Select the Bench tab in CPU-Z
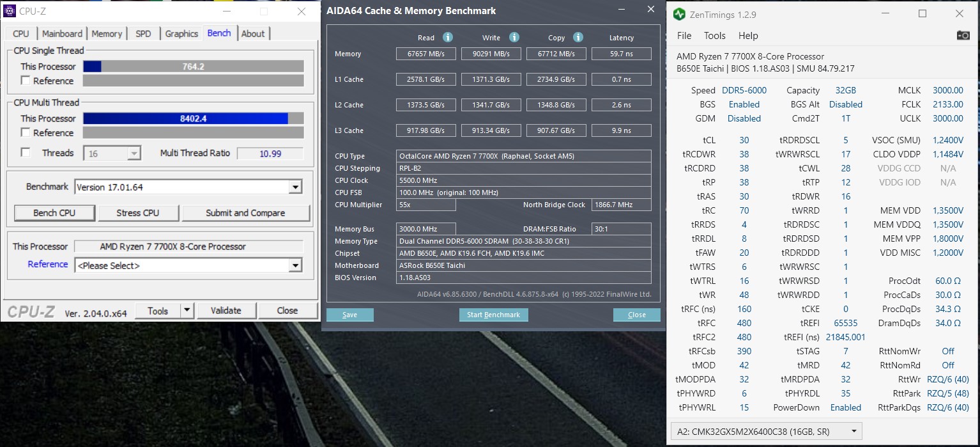980x447 pixels. (219, 33)
